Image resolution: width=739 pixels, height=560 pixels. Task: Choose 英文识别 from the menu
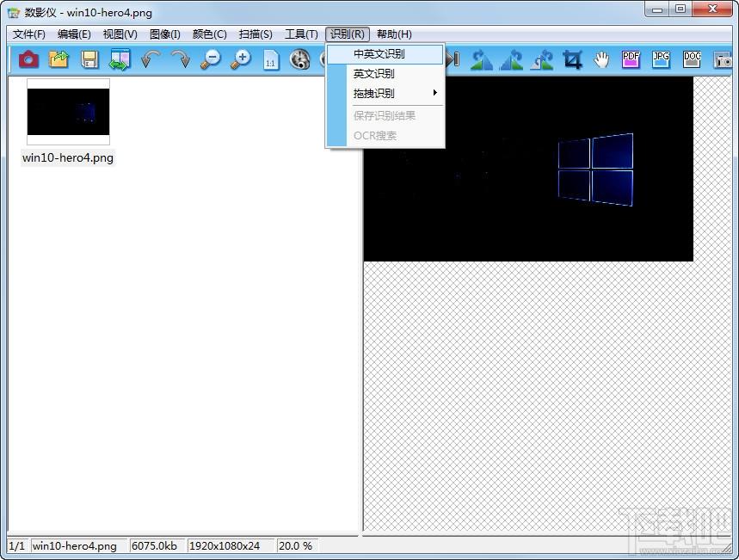[x=385, y=74]
